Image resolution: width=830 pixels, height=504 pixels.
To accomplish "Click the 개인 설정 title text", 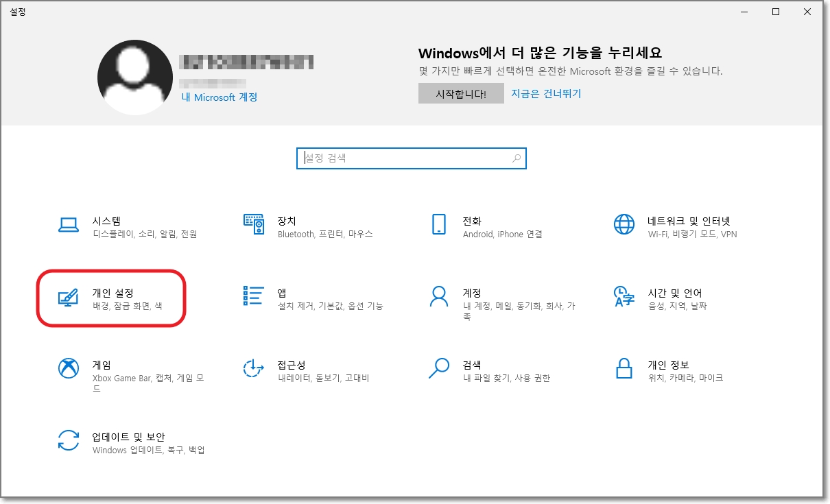I will [x=113, y=293].
